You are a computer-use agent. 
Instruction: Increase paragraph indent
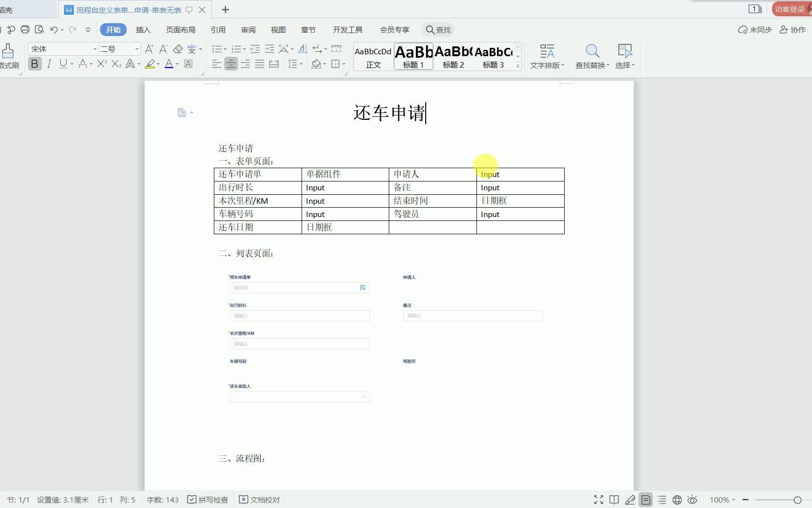[269, 49]
